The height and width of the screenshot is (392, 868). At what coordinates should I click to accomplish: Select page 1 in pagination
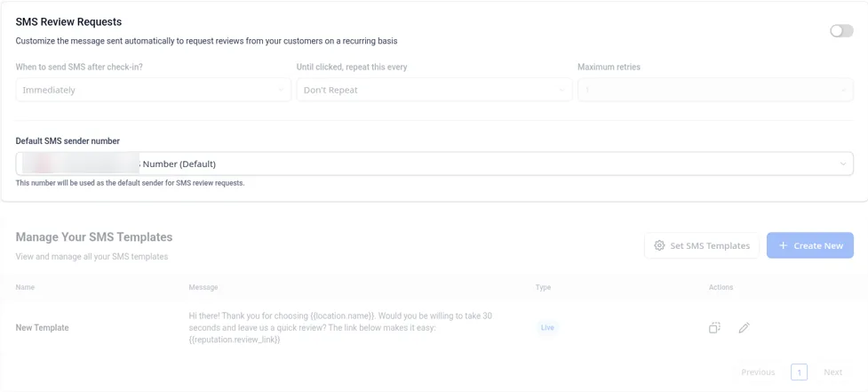(x=799, y=372)
